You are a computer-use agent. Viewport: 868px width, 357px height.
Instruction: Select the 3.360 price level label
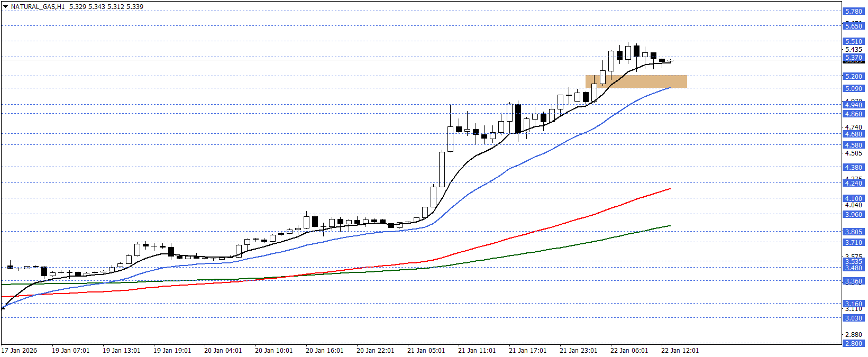(x=853, y=281)
